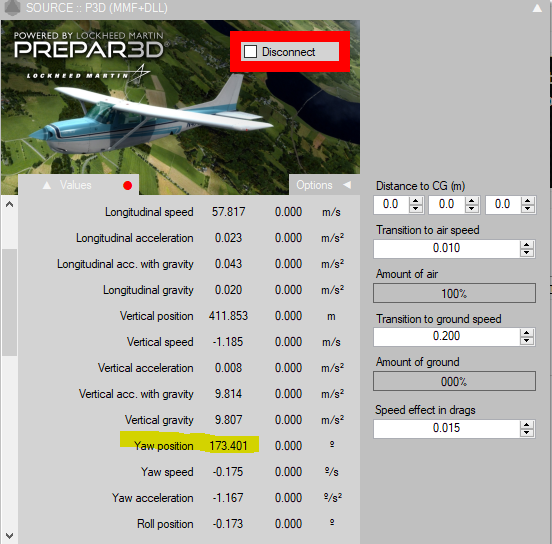
Task: Increase the first Distance to CG value
Action: pos(416,201)
